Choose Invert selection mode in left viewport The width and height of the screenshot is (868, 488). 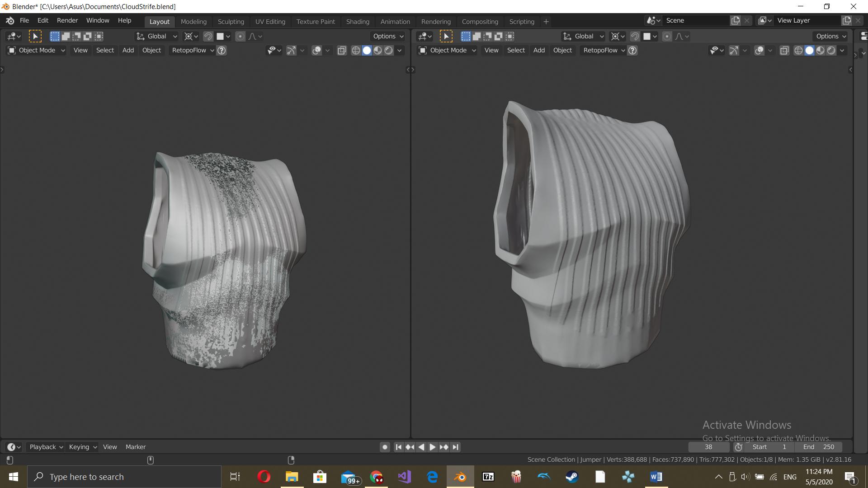point(88,36)
